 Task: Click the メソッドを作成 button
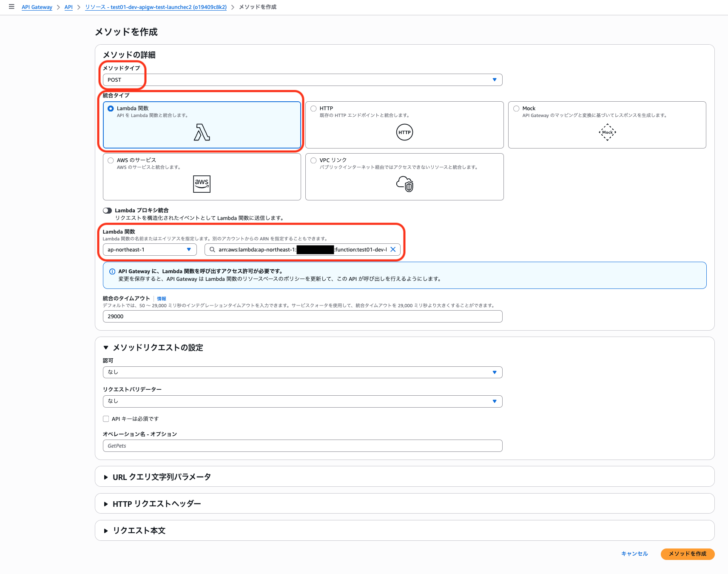(x=688, y=554)
